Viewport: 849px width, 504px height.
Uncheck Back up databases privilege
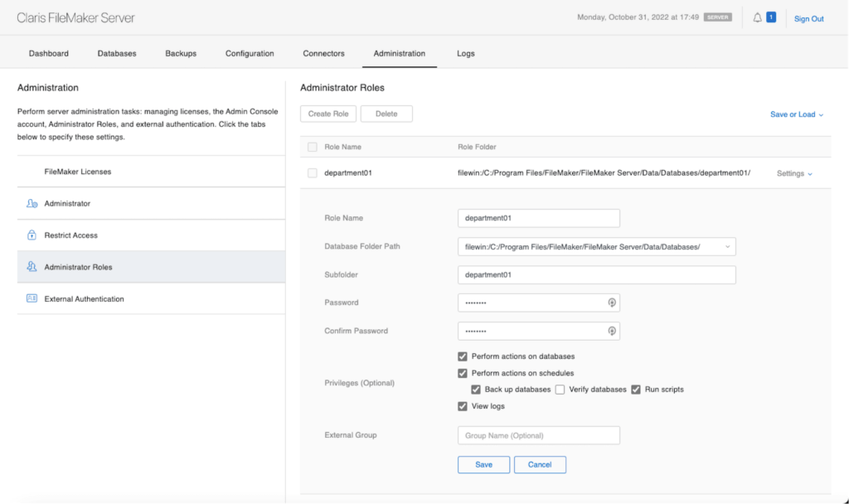[476, 390]
